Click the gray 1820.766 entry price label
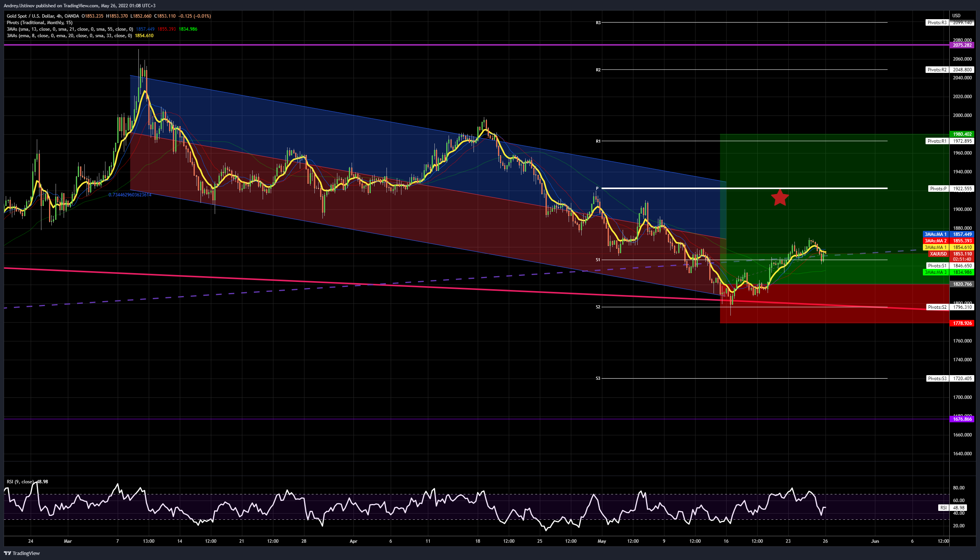Viewport: 980px width, 560px height. 963,284
